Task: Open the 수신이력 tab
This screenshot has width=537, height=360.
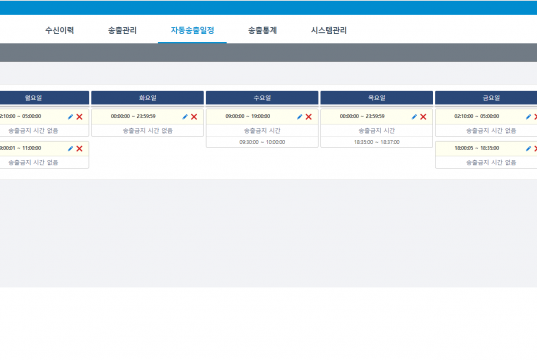Action: (60, 30)
